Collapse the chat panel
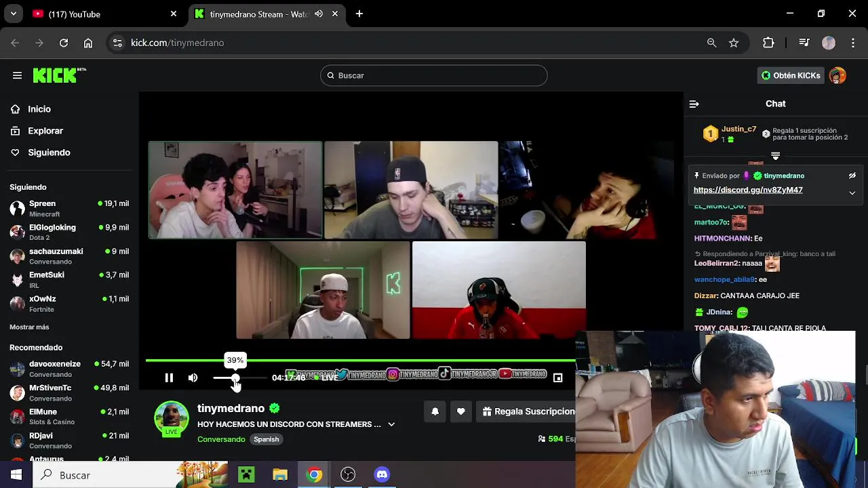This screenshot has height=488, width=868. 694,104
